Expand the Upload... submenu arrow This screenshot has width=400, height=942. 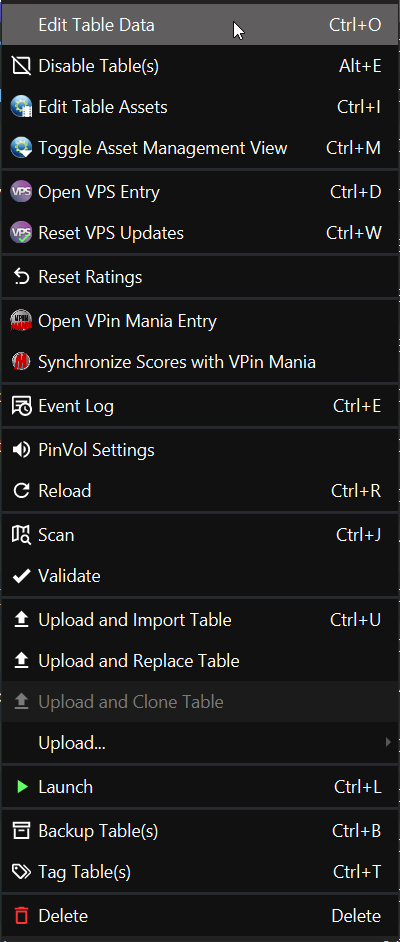click(x=388, y=743)
